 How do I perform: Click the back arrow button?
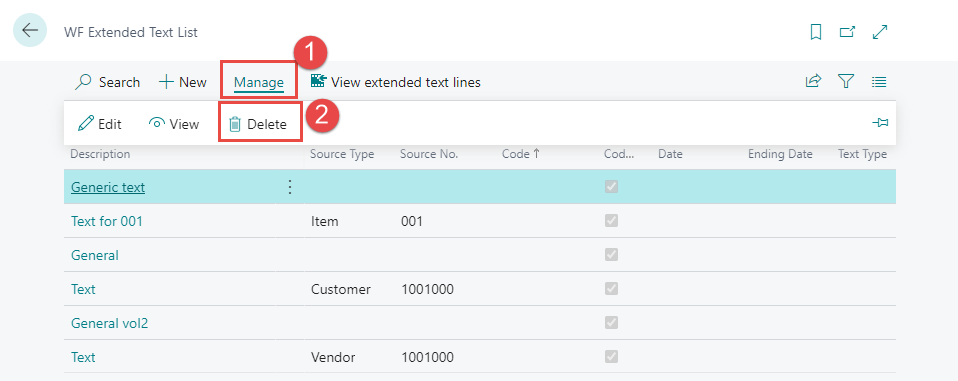click(x=29, y=30)
